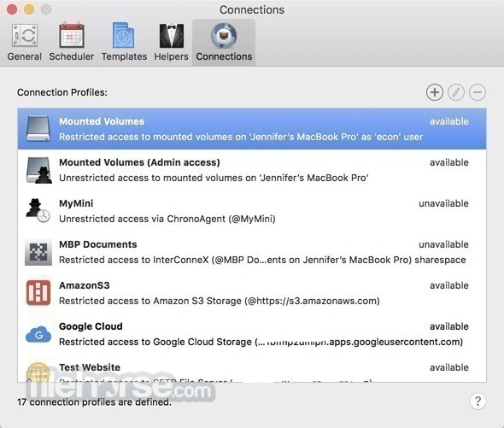This screenshot has height=428, width=504.
Task: Edit the selected connection profile
Action: tap(456, 92)
